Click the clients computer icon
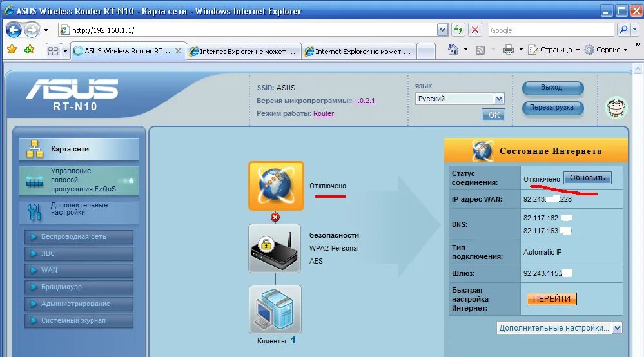The height and width of the screenshot is (357, 644). [x=275, y=310]
